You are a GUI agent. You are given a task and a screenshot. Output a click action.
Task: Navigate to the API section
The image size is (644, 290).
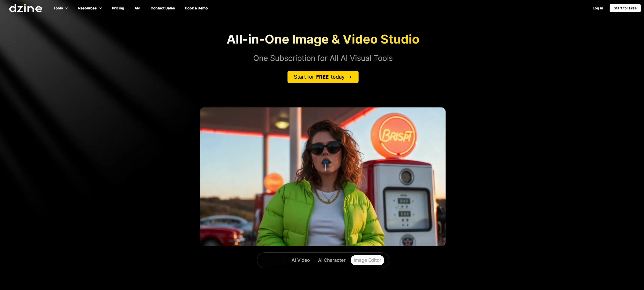[x=137, y=8]
